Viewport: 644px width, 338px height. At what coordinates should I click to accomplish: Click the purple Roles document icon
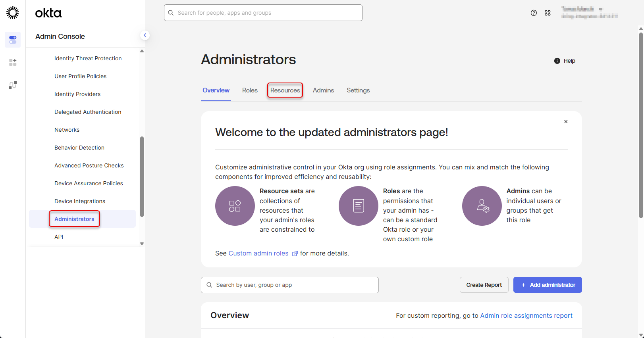[358, 206]
